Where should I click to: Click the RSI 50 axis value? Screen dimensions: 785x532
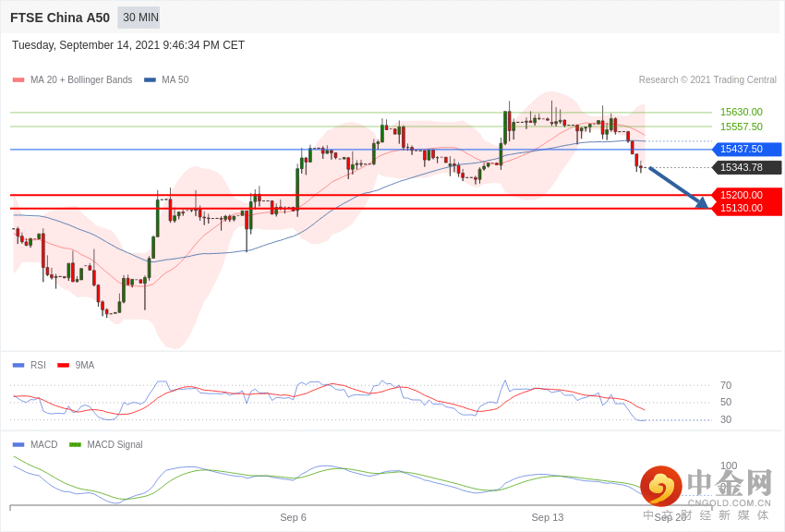point(726,402)
